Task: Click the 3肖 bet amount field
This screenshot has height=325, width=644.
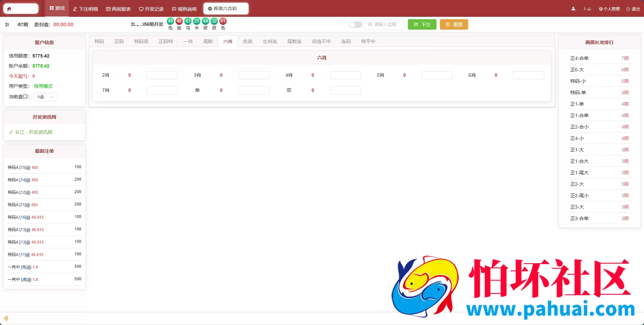Action: point(254,75)
